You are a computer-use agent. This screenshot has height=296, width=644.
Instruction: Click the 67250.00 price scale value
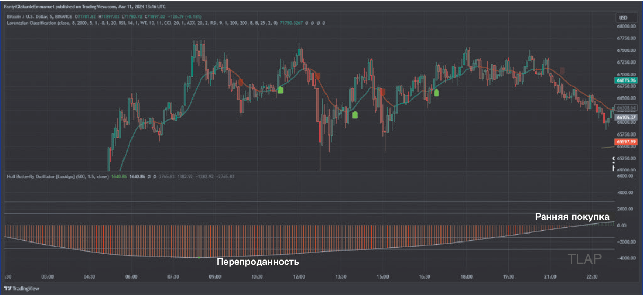tap(627, 62)
